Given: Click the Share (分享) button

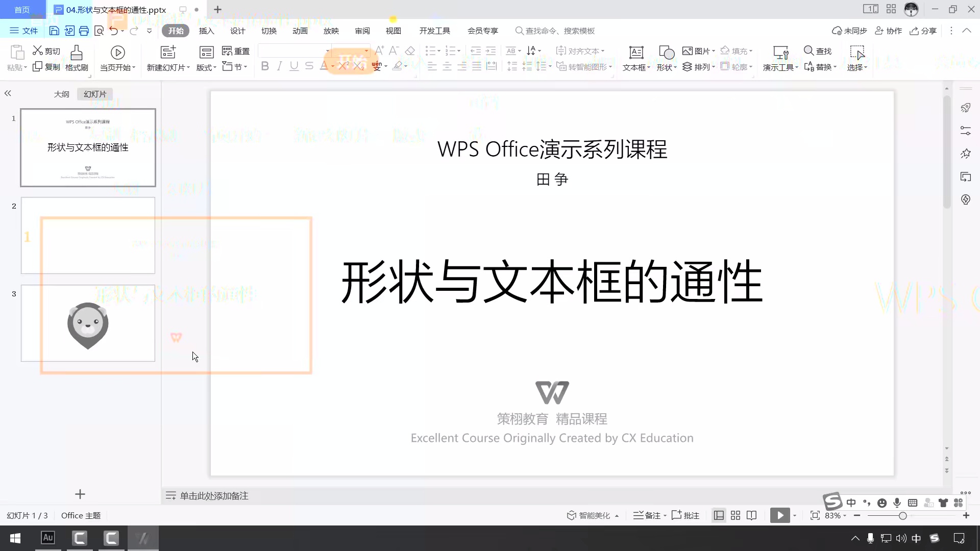Looking at the screenshot, I should 923,31.
